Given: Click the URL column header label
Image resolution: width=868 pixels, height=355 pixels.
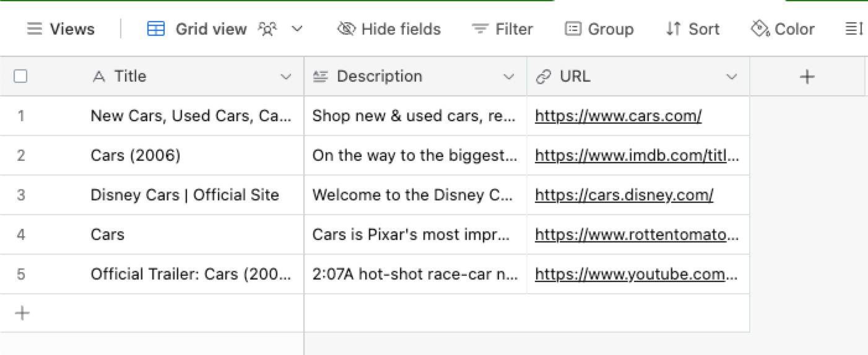Looking at the screenshot, I should [575, 77].
